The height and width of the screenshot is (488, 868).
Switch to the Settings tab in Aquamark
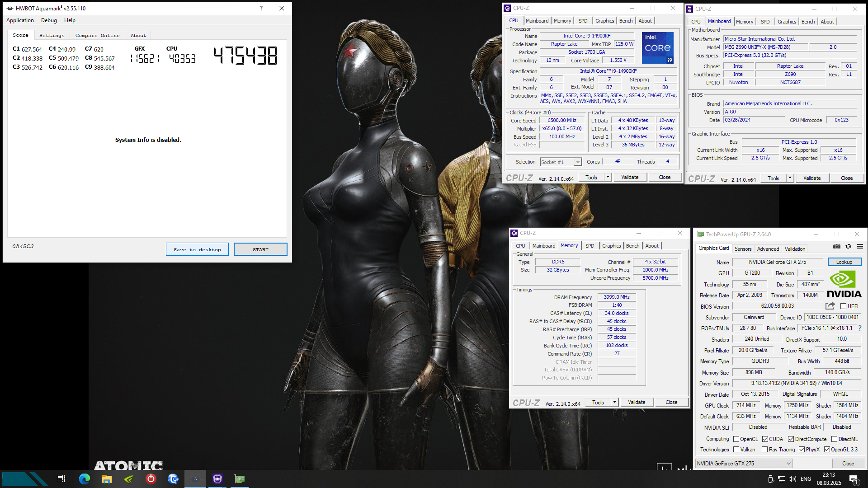click(x=52, y=35)
